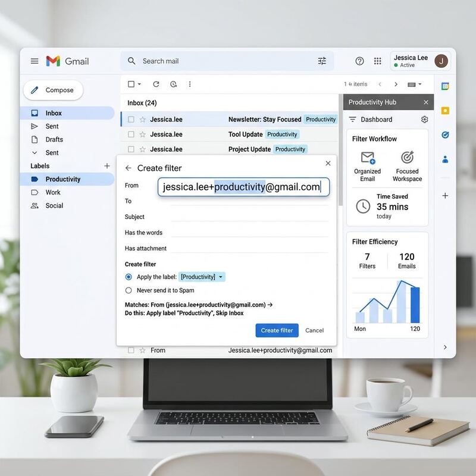Click the Get add-ons plus icon
The width and height of the screenshot is (476, 476).
click(x=445, y=196)
